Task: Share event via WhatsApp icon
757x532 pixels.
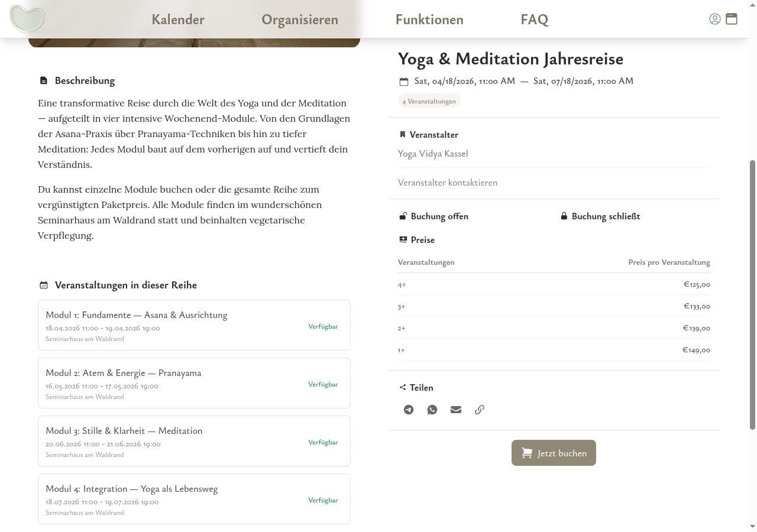Action: (x=432, y=410)
